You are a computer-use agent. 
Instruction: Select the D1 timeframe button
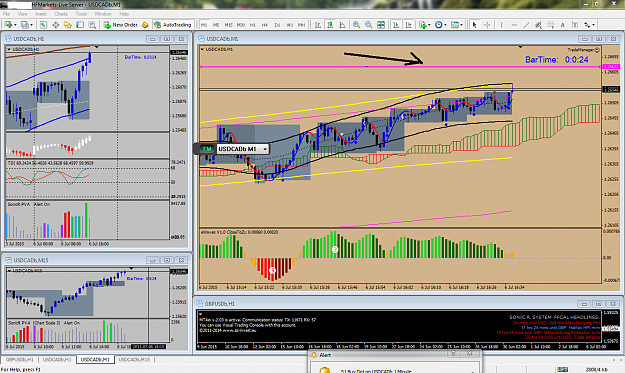(277, 25)
